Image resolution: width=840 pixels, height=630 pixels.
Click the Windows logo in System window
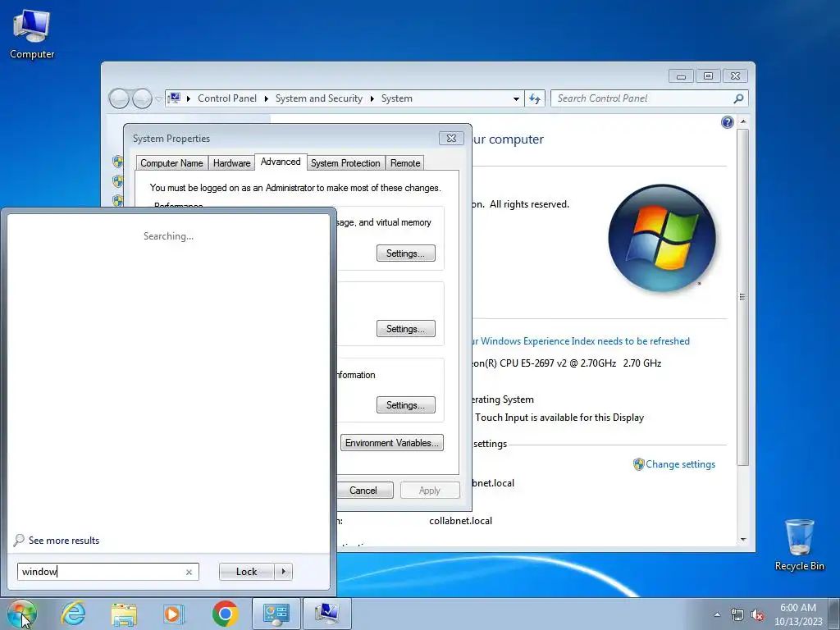click(662, 239)
